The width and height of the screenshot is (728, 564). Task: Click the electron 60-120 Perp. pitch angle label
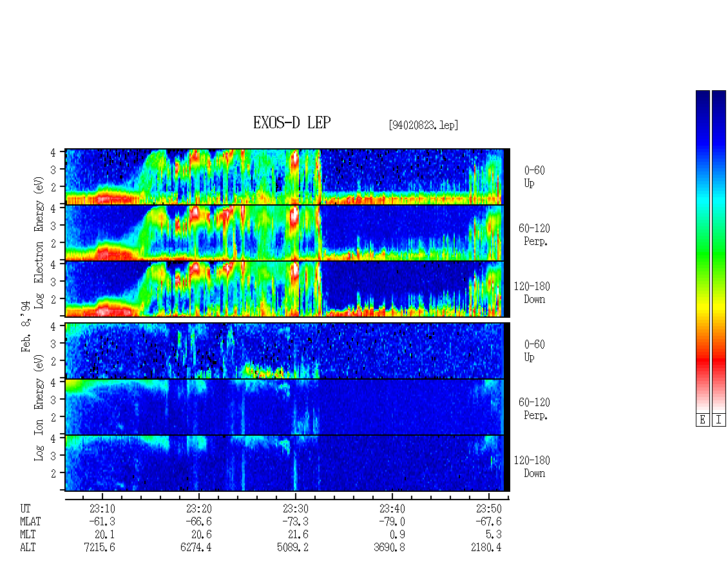tap(534, 235)
